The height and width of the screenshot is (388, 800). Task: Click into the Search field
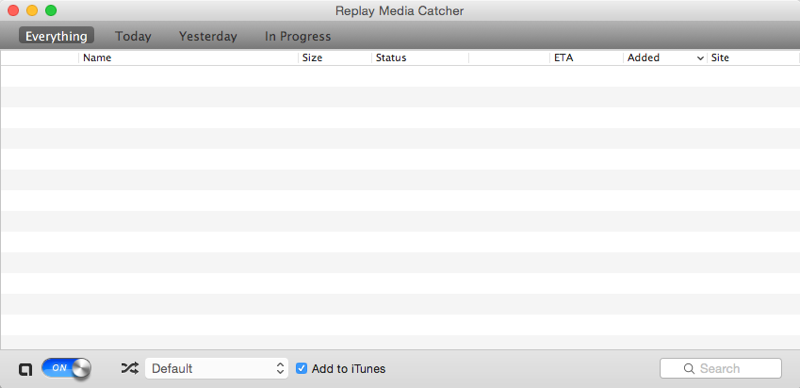720,368
